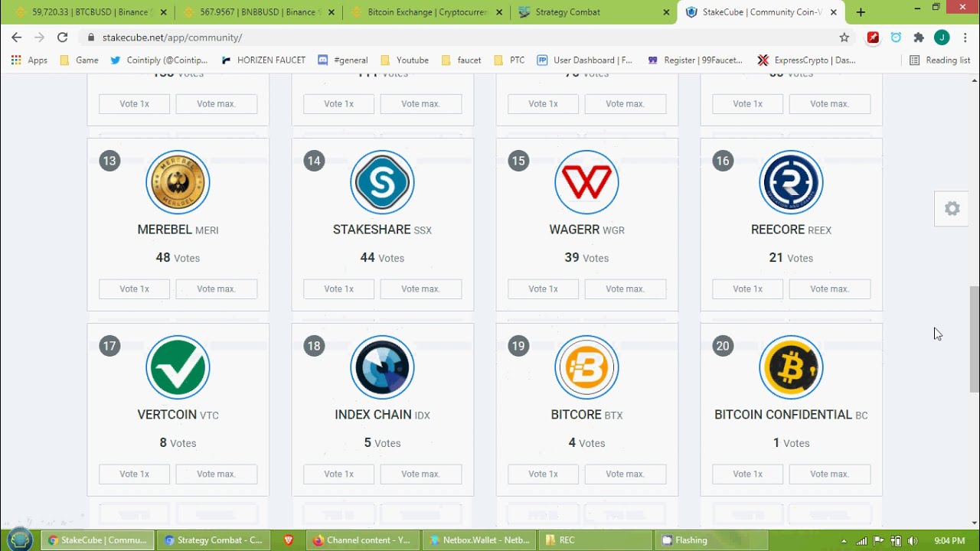This screenshot has height=551, width=980.
Task: Vote max. for INDEX CHAIN
Action: click(x=421, y=474)
